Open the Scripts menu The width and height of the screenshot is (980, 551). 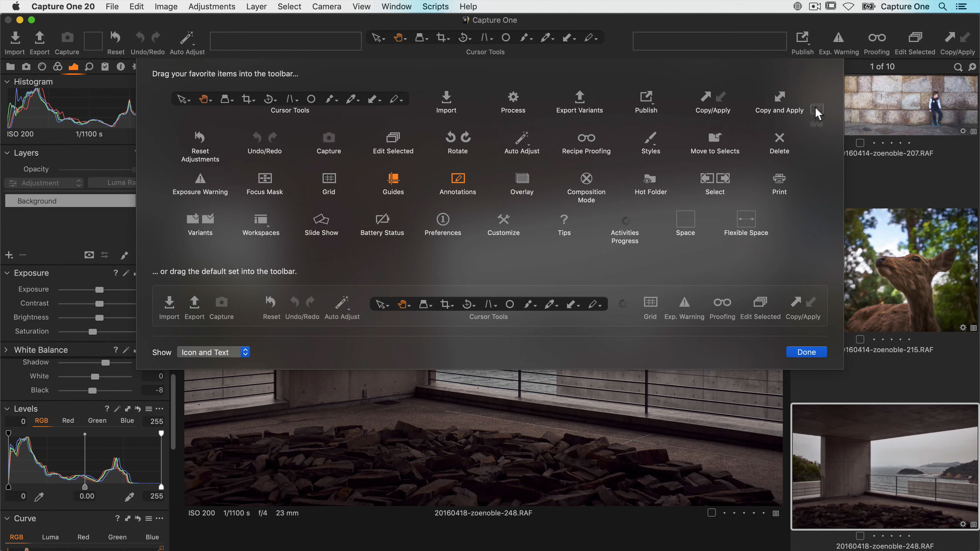click(x=435, y=6)
